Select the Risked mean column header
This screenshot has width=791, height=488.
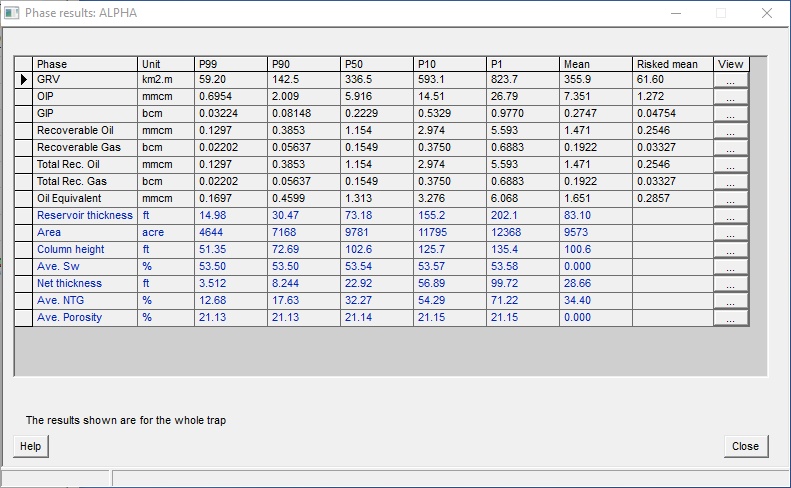[672, 64]
